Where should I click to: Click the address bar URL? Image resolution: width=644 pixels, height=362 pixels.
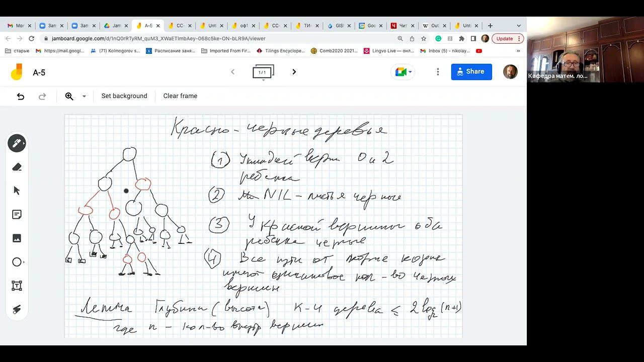158,38
